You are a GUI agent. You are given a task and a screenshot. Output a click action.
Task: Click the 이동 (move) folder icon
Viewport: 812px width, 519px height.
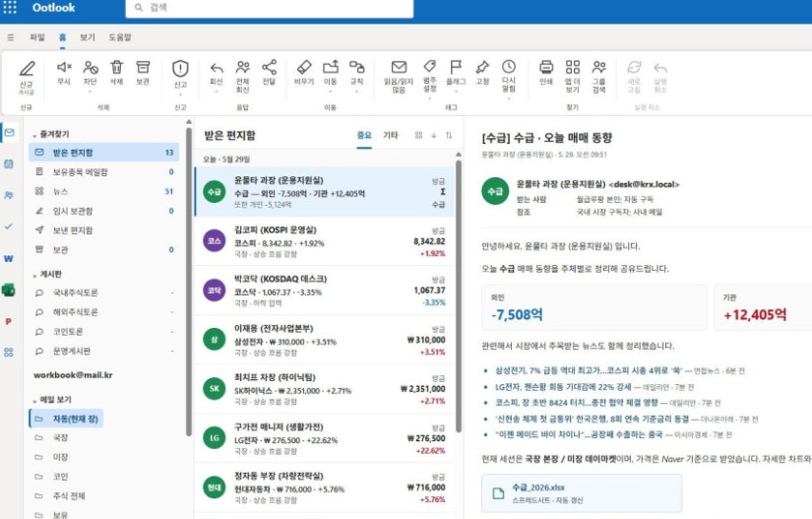[331, 67]
